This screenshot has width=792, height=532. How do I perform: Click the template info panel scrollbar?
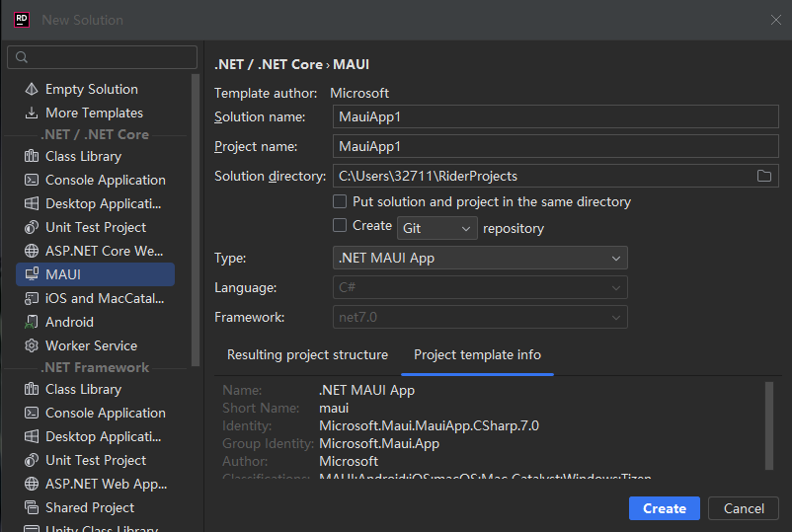[x=769, y=425]
